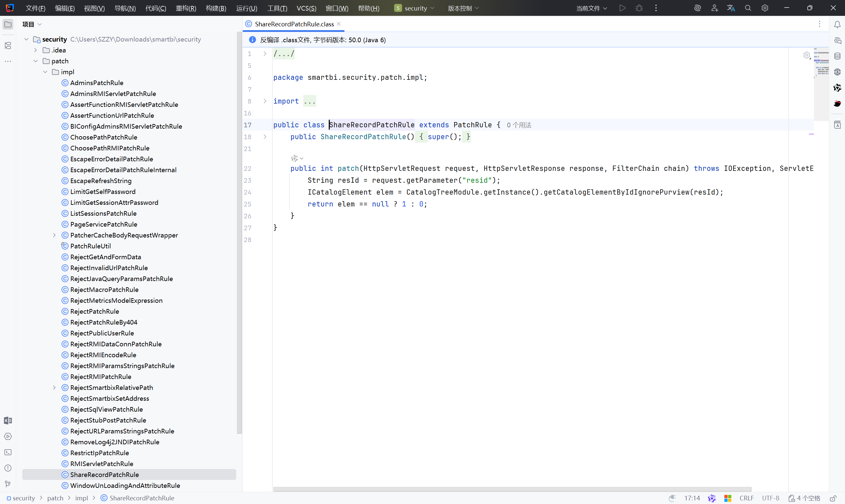
Task: Open Git version control tool icon
Action: (8, 484)
